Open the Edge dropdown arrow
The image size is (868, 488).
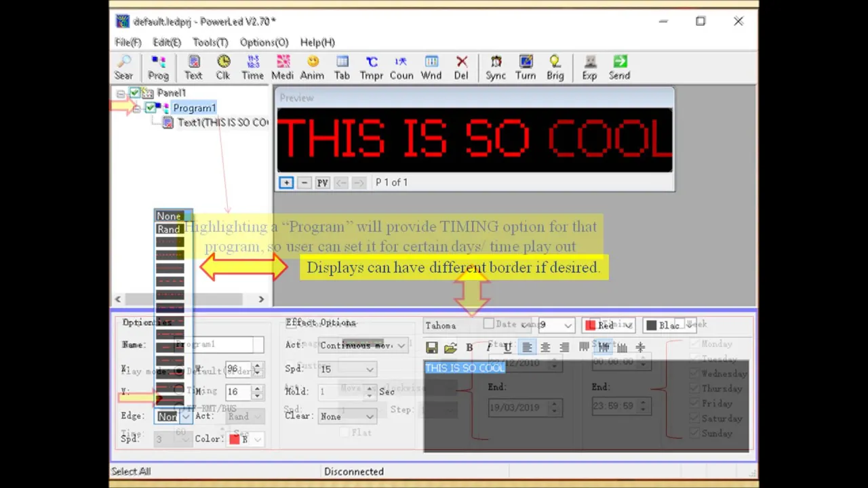pyautogui.click(x=185, y=417)
